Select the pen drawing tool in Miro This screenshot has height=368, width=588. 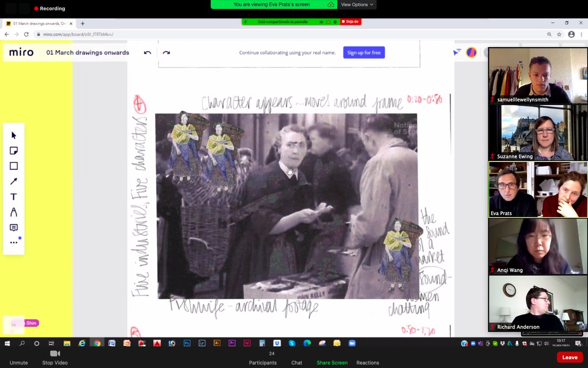pyautogui.click(x=14, y=212)
